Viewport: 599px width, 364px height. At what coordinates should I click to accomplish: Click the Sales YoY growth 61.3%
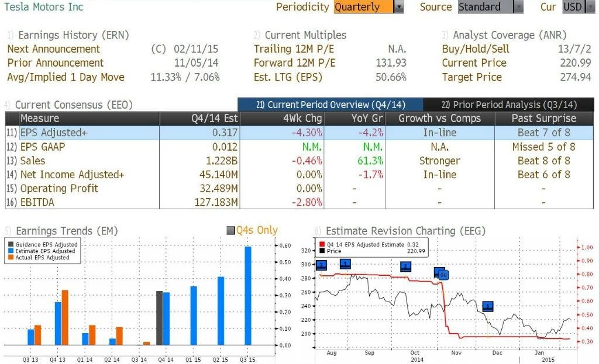point(370,161)
